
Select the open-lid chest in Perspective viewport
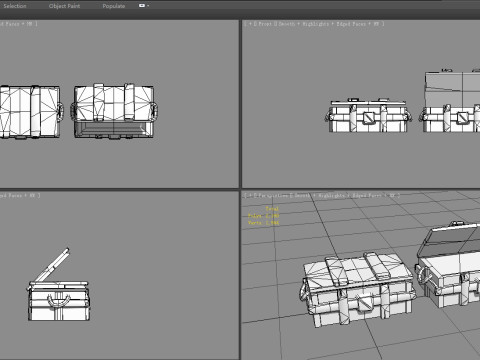tap(448, 265)
